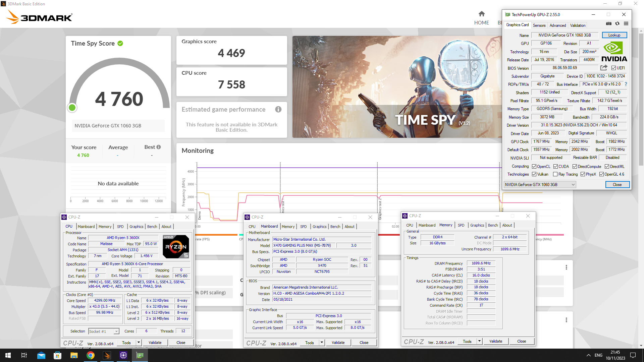The width and height of the screenshot is (644, 362).
Task: Click the CPU-Z taskbar icon
Action: pyautogui.click(x=123, y=355)
